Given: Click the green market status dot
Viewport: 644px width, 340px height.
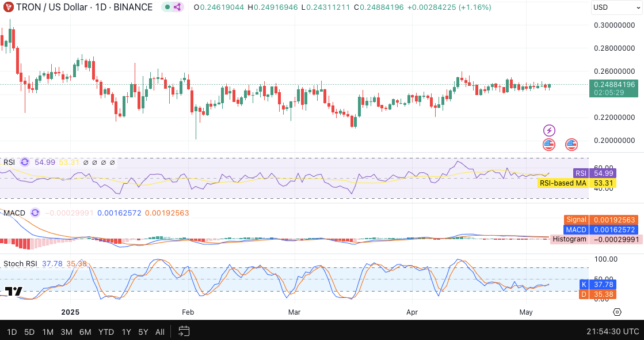Looking at the screenshot, I should tap(167, 7).
